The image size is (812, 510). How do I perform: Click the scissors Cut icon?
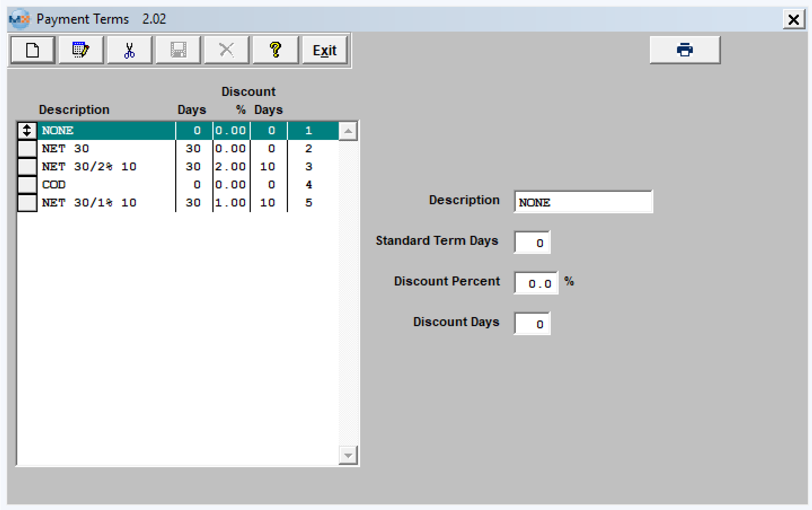(129, 50)
